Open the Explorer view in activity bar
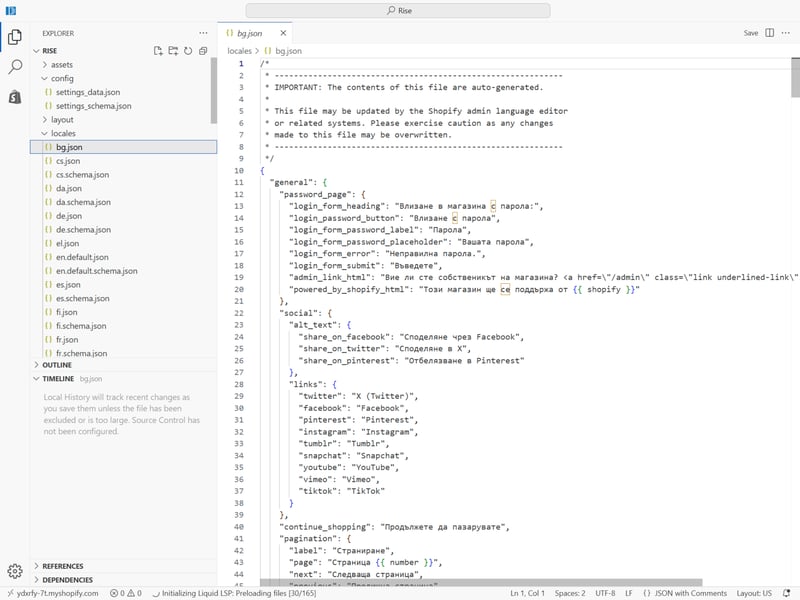The width and height of the screenshot is (800, 600). click(15, 37)
